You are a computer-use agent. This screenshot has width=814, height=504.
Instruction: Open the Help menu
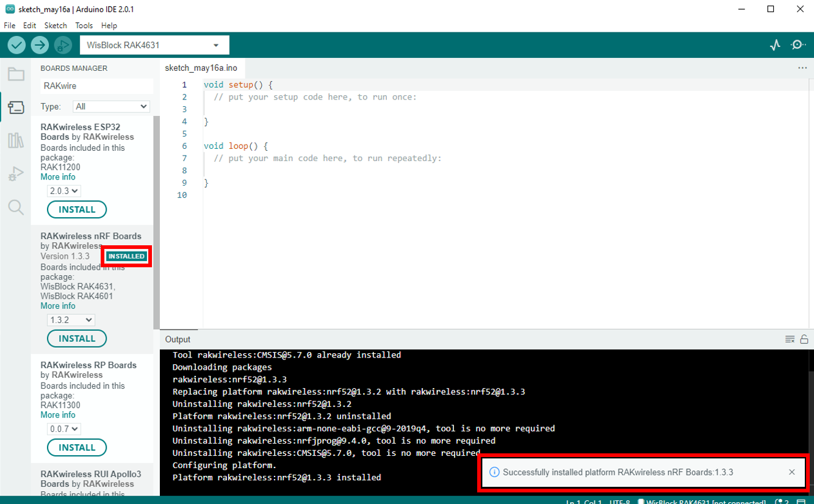pos(109,26)
